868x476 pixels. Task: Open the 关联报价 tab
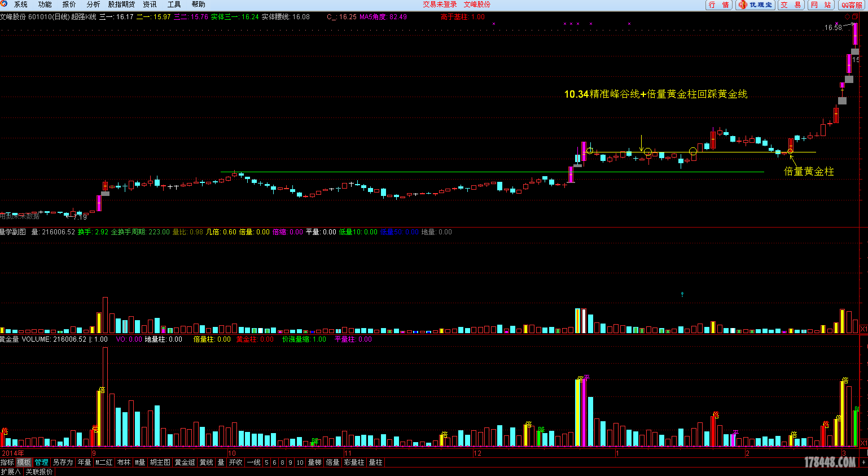click(x=39, y=471)
